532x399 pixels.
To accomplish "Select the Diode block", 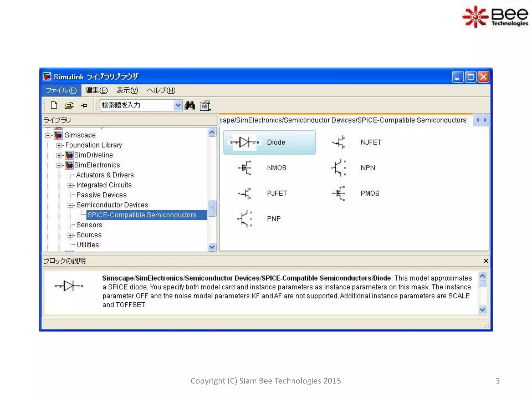I will (269, 142).
